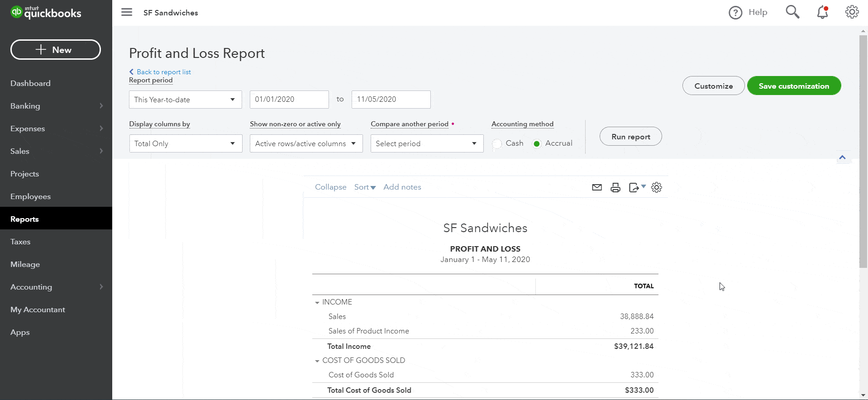This screenshot has width=868, height=400.
Task: Print the report via printer icon
Action: coord(615,187)
